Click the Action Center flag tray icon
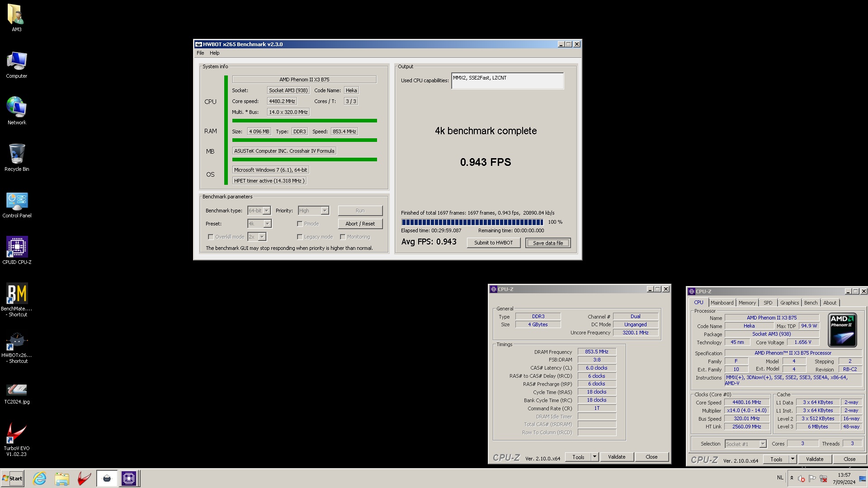Image resolution: width=868 pixels, height=488 pixels. click(x=812, y=479)
